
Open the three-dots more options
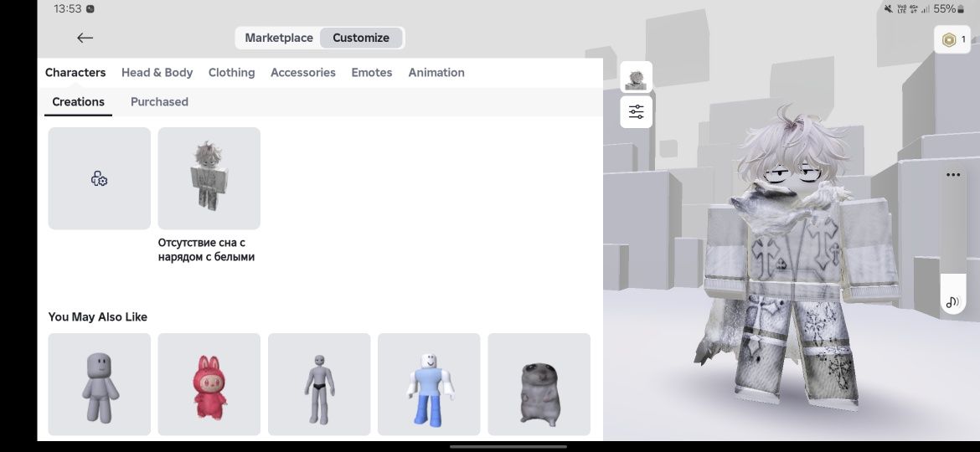point(952,175)
